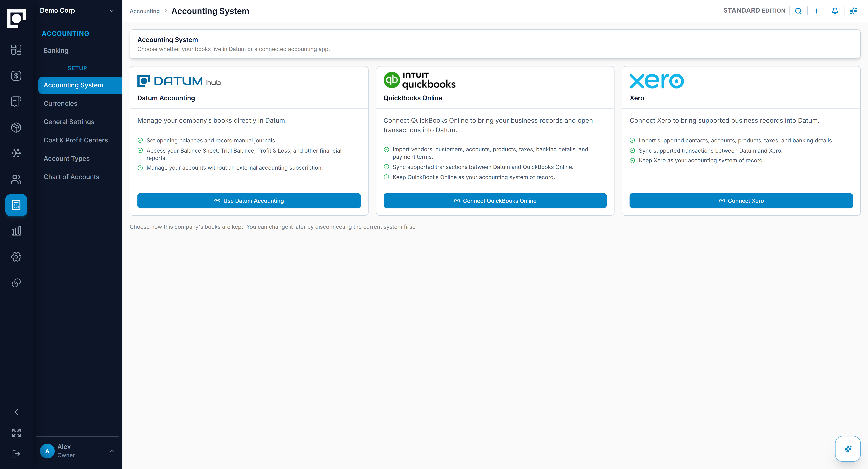Image resolution: width=868 pixels, height=469 pixels.
Task: Open the dashboard grid icon in sidebar
Action: [16, 50]
